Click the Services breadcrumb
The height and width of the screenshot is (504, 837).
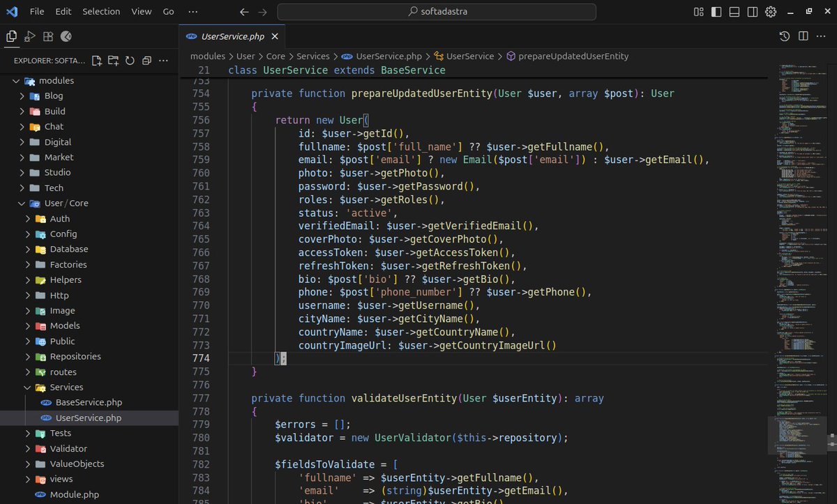313,56
